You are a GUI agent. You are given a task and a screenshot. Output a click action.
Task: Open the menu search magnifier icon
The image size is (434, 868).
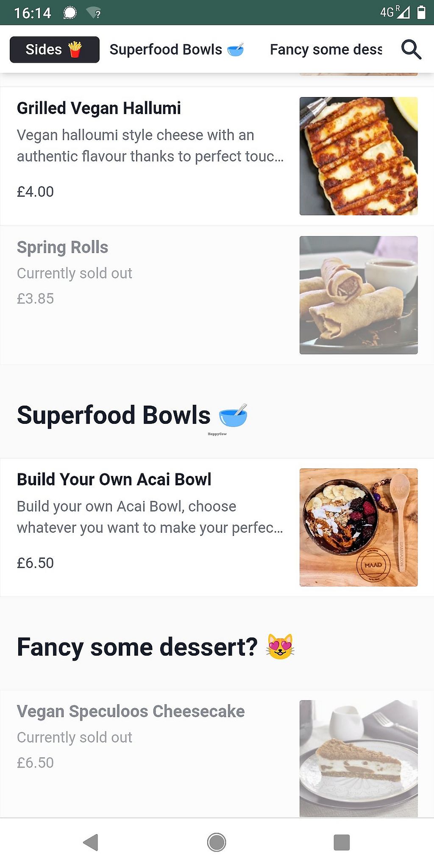(x=411, y=50)
